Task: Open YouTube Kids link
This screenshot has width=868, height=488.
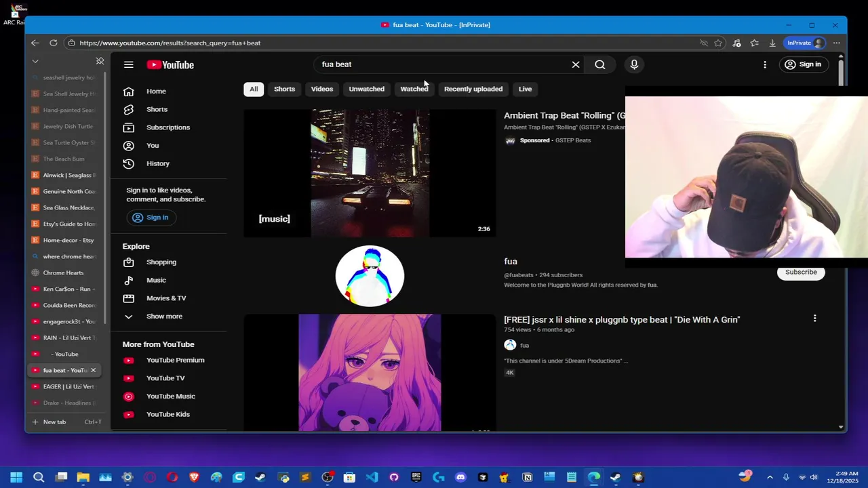Action: tap(168, 414)
